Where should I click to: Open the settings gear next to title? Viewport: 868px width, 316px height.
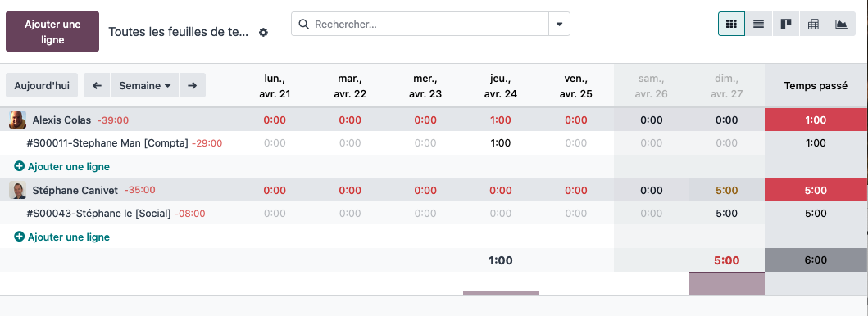[263, 32]
